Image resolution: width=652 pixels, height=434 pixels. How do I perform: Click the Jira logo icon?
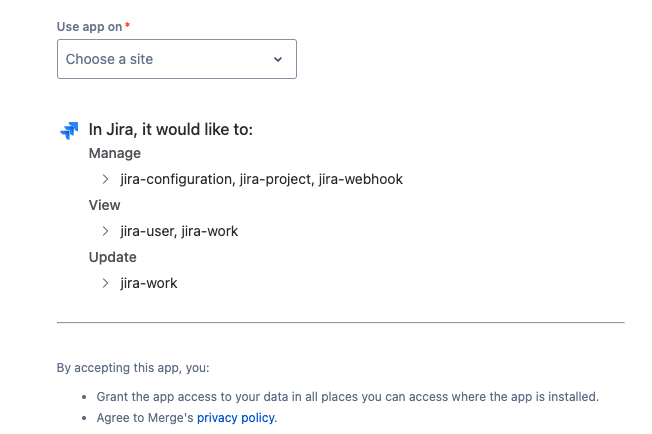69,130
